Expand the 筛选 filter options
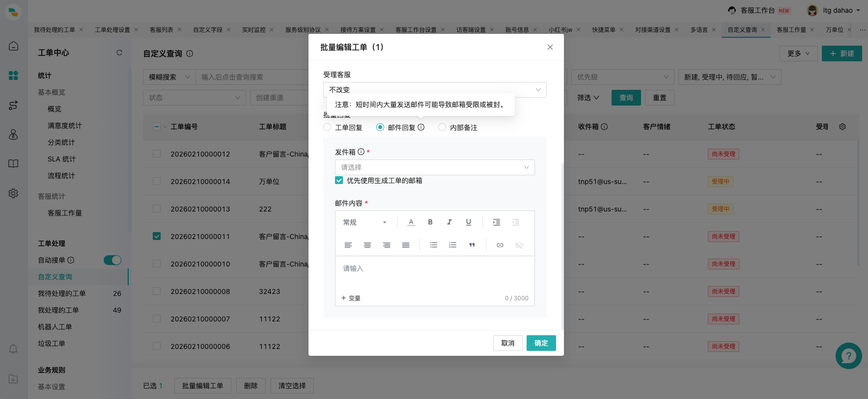868x399 pixels. (588, 98)
